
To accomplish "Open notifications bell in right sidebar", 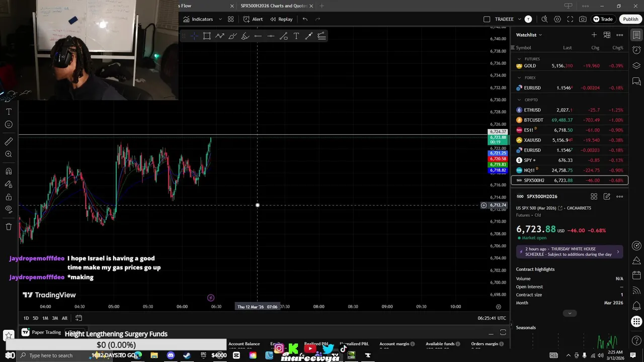I will tap(636, 306).
